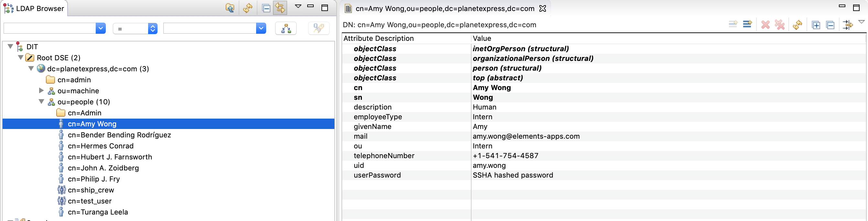Open the quick search operator dropdown

152,28
